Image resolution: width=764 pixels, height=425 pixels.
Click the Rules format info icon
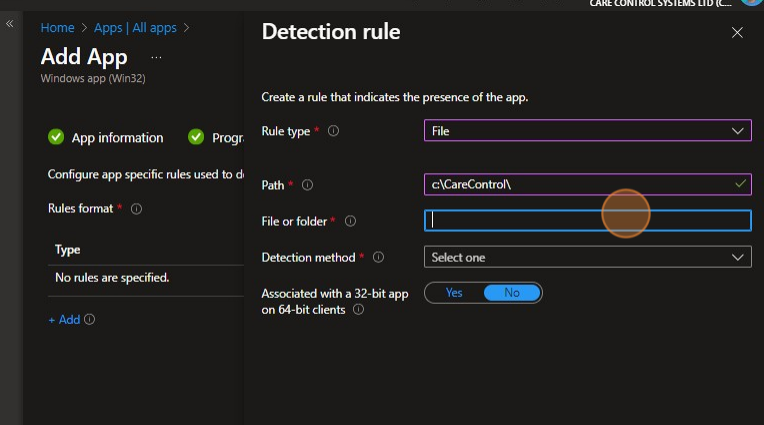pyautogui.click(x=136, y=209)
